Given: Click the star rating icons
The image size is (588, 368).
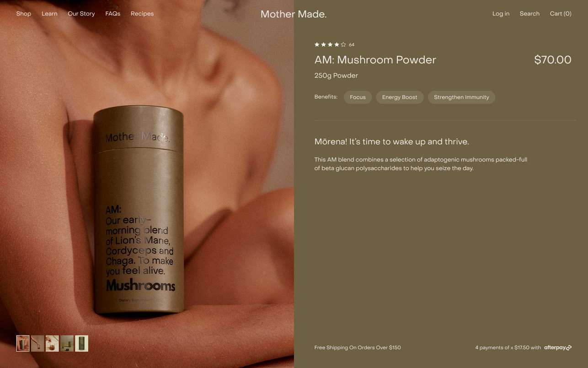Looking at the screenshot, I should pos(330,44).
